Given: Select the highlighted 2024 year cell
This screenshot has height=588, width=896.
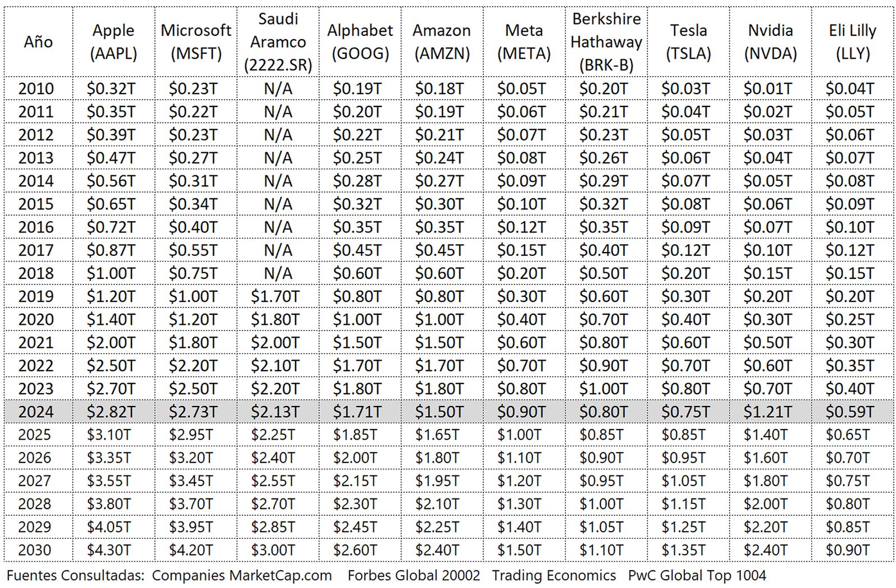Looking at the screenshot, I should pos(36,412).
